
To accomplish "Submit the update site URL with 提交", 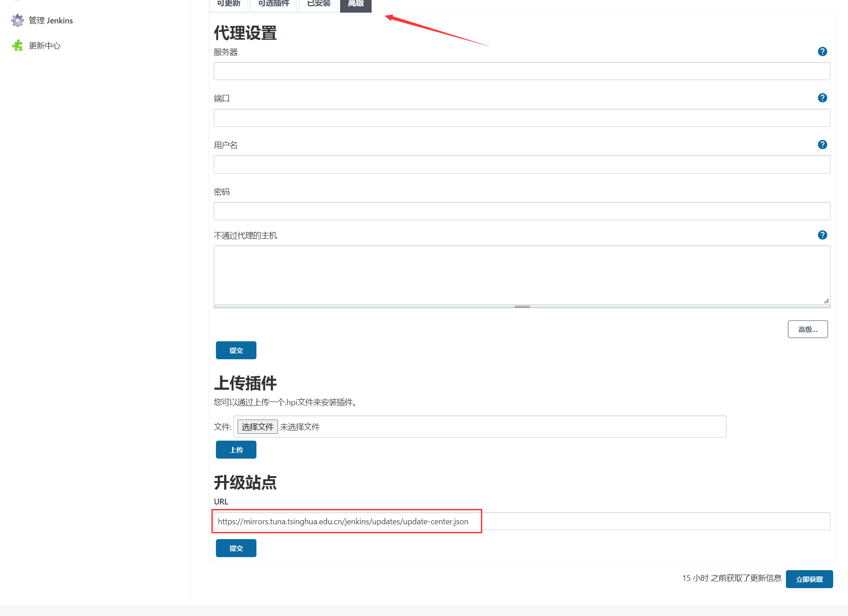I will tap(236, 548).
